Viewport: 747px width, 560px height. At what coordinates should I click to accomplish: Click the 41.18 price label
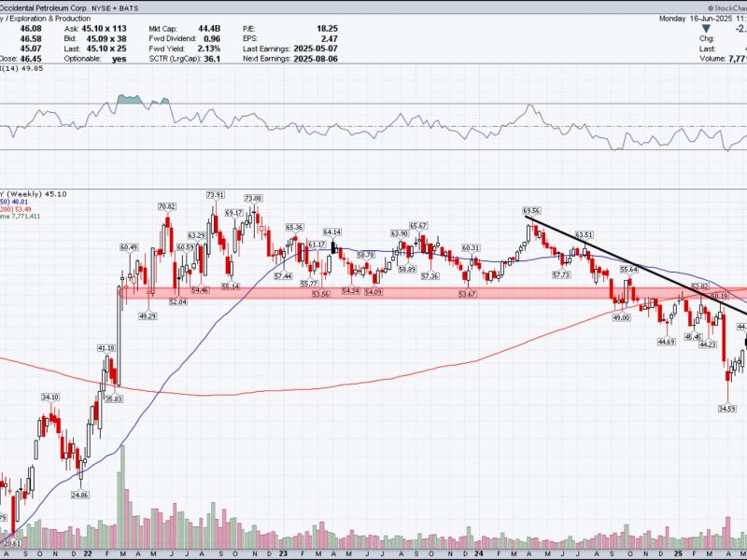106,347
